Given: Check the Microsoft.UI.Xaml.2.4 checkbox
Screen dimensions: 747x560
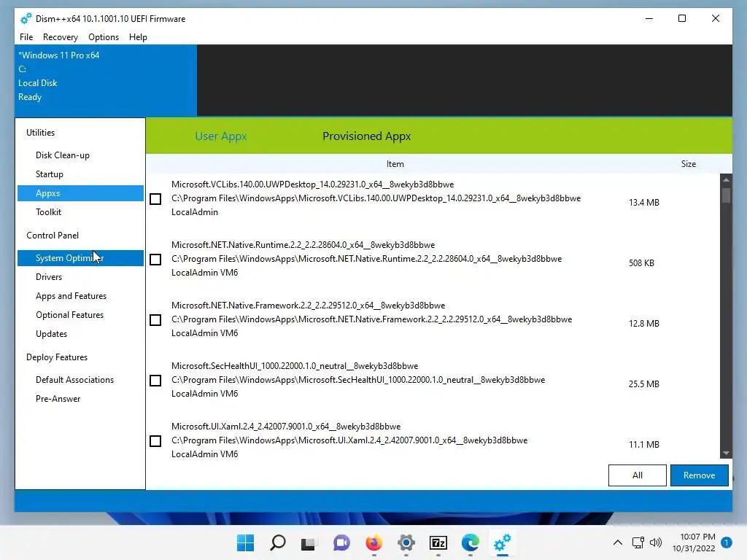Looking at the screenshot, I should click(x=155, y=441).
